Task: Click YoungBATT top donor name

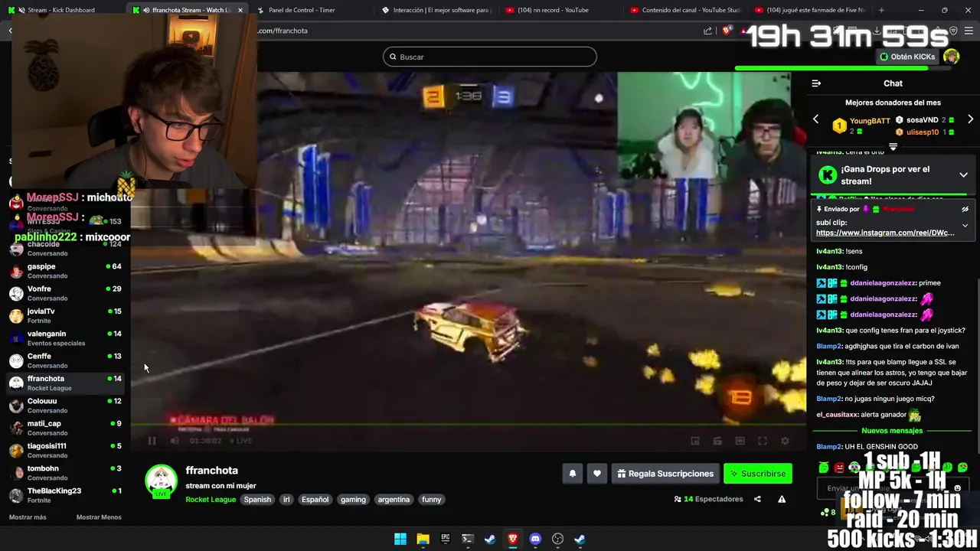Action: click(x=870, y=121)
